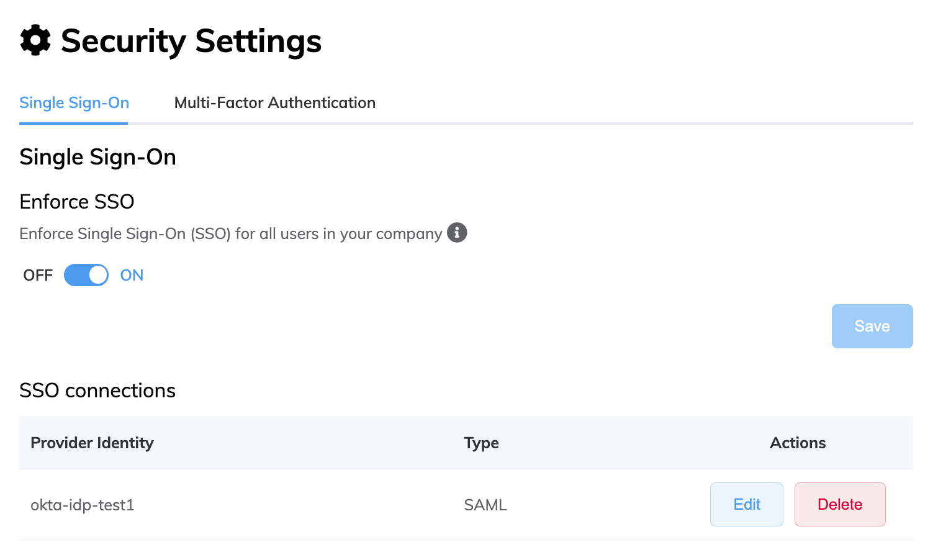The width and height of the screenshot is (933, 560).
Task: Click the Type column header
Action: coord(481,443)
